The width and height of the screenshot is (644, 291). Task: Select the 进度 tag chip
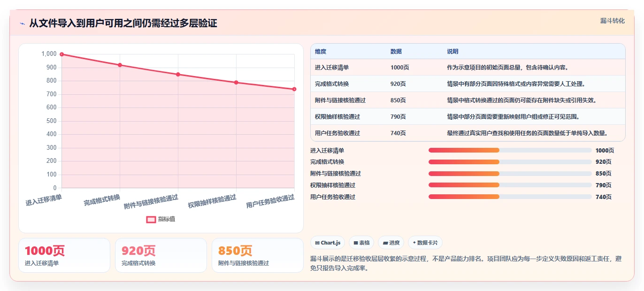391,243
